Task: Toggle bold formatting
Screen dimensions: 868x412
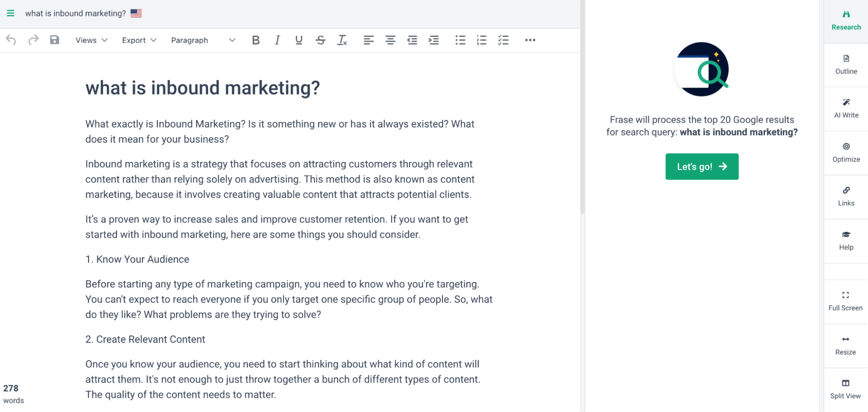Action: (x=256, y=40)
